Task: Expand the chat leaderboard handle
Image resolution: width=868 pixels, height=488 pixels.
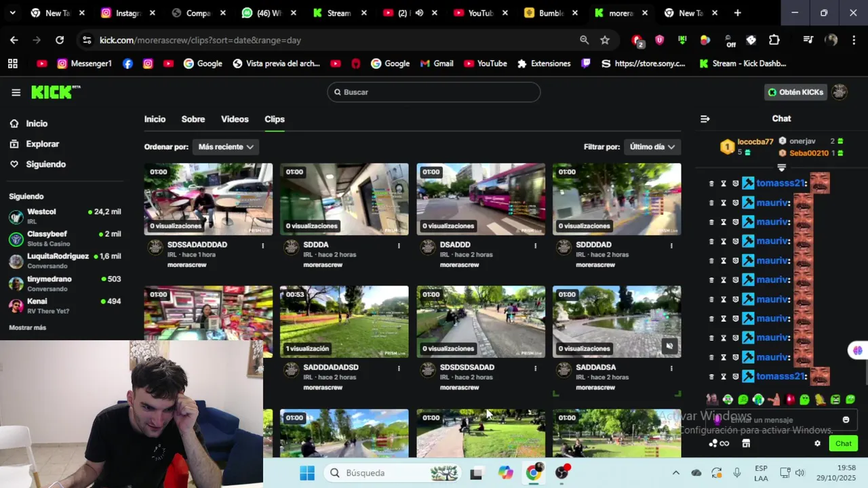Action: point(781,167)
